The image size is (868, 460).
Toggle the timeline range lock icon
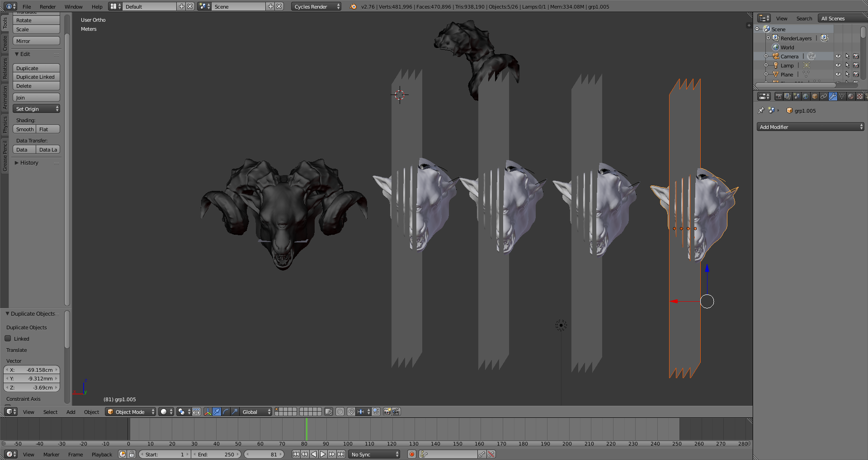click(132, 454)
